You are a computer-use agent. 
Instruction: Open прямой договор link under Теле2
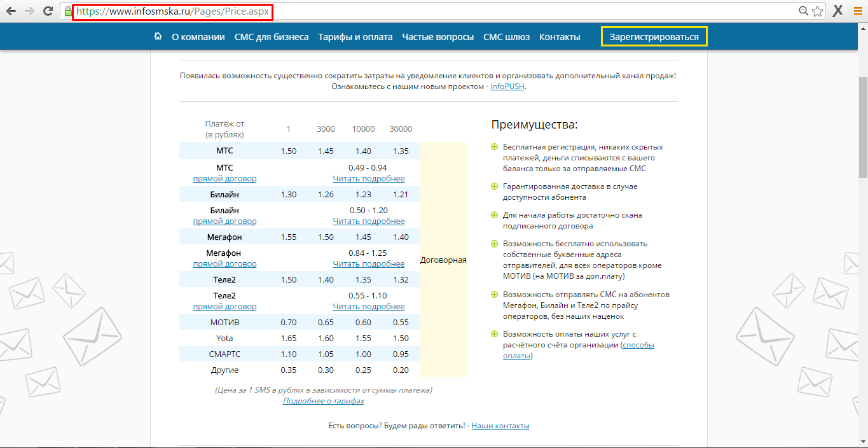[224, 307]
